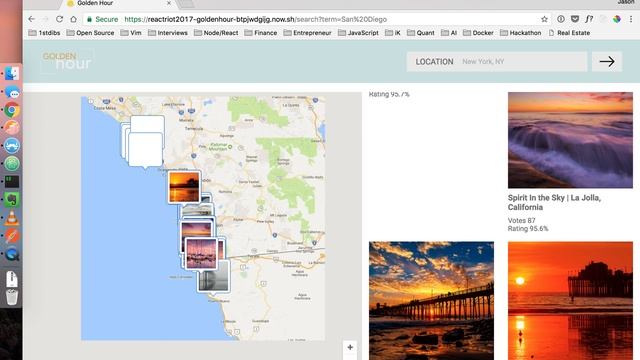Open Chrome's three-dot menu
The height and width of the screenshot is (360, 640).
pyautogui.click(x=631, y=19)
